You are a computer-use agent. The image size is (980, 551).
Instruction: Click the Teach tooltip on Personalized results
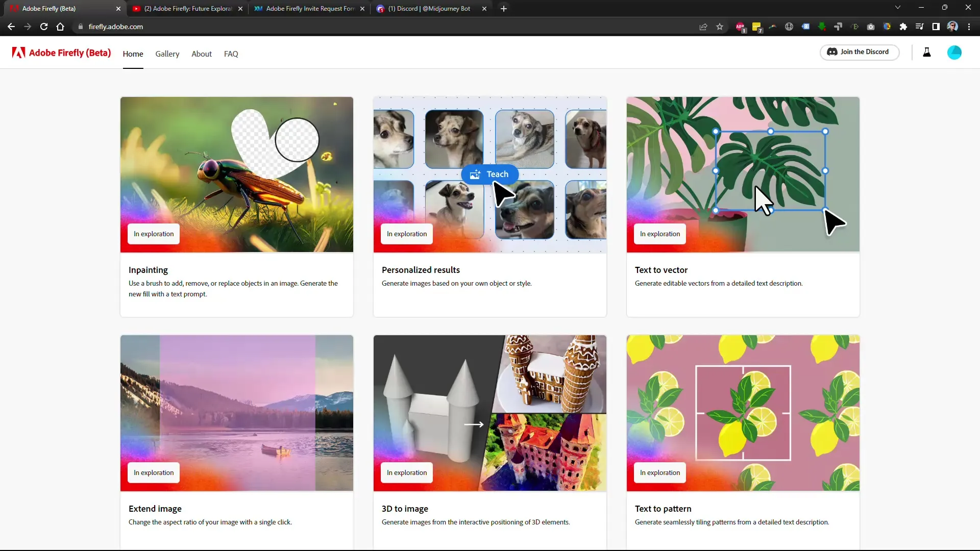pyautogui.click(x=491, y=174)
